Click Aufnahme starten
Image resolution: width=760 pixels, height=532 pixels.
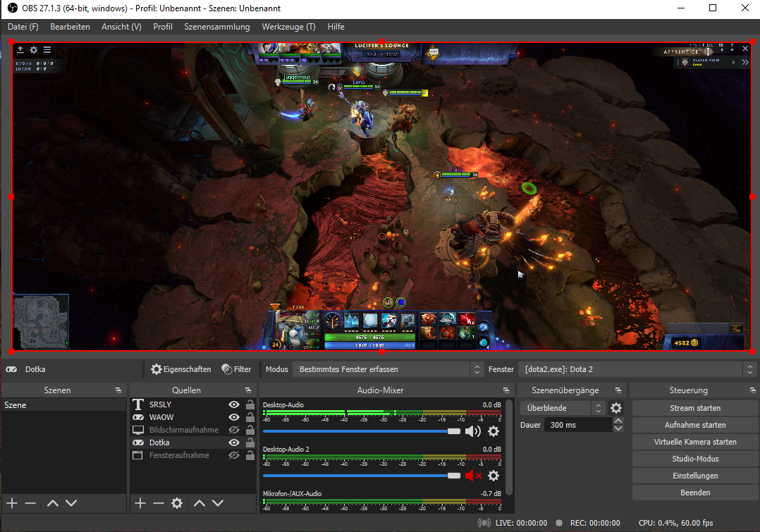coord(695,425)
